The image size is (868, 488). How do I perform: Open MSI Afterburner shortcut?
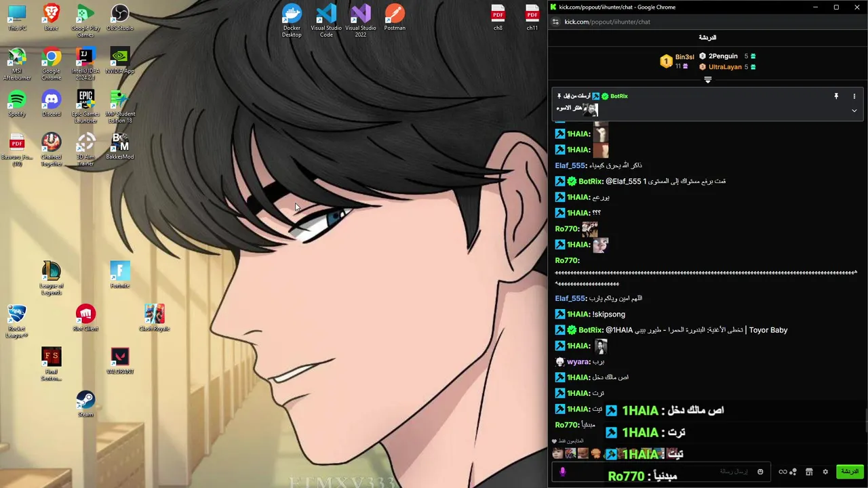pyautogui.click(x=17, y=64)
